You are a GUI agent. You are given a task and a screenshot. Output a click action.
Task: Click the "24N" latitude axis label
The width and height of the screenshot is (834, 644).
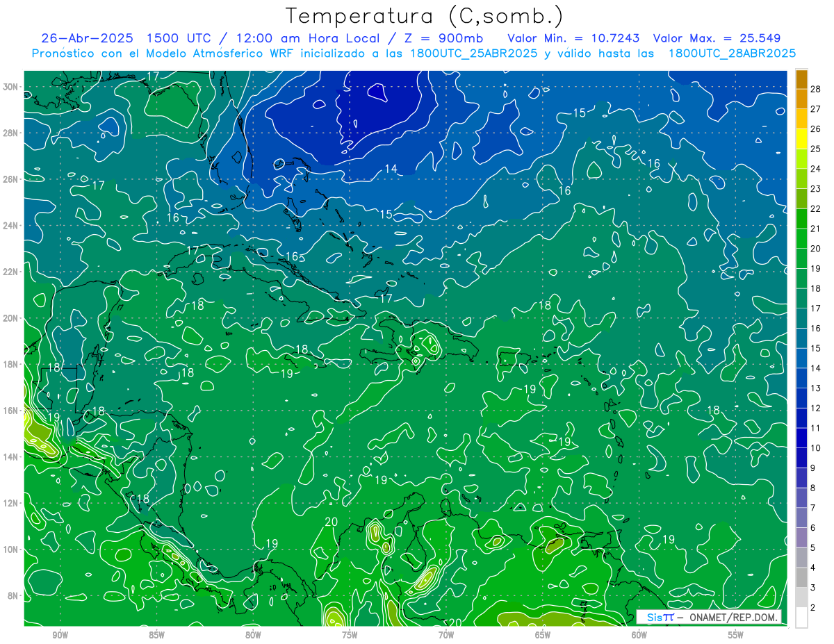[12, 226]
